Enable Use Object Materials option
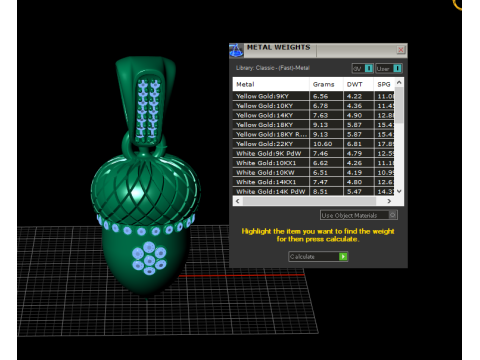The width and height of the screenshot is (480, 360). pos(359,215)
